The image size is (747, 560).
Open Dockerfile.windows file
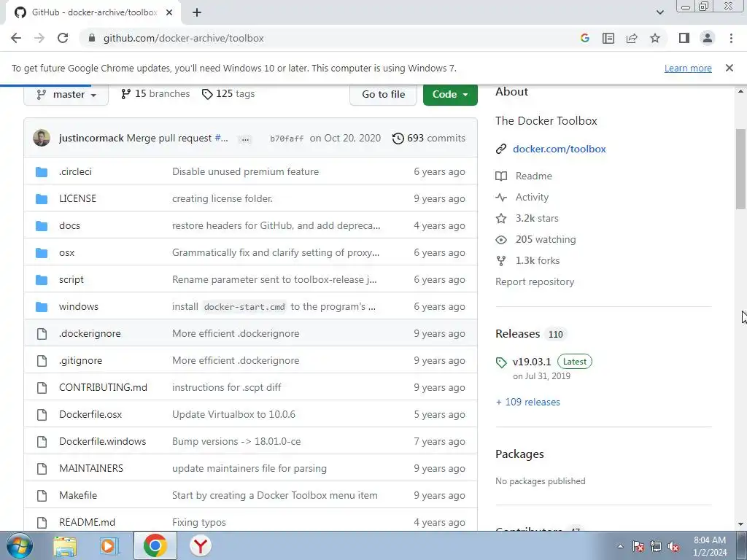[102, 441]
